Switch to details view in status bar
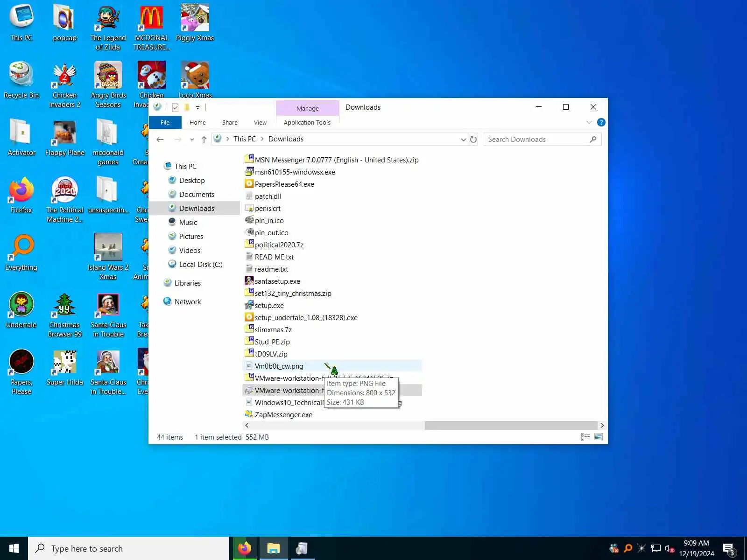The width and height of the screenshot is (747, 560). pyautogui.click(x=585, y=437)
